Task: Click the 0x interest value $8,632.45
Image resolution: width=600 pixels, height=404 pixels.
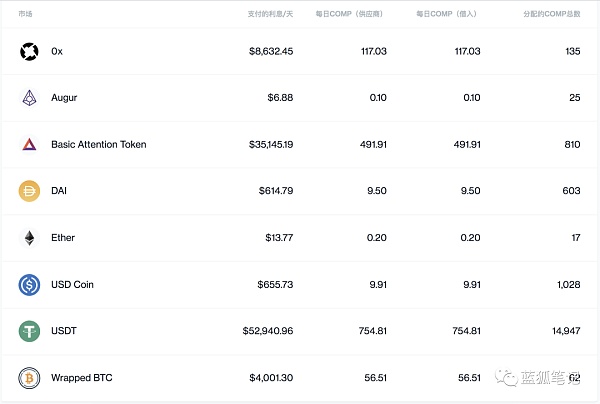Action: [271, 51]
